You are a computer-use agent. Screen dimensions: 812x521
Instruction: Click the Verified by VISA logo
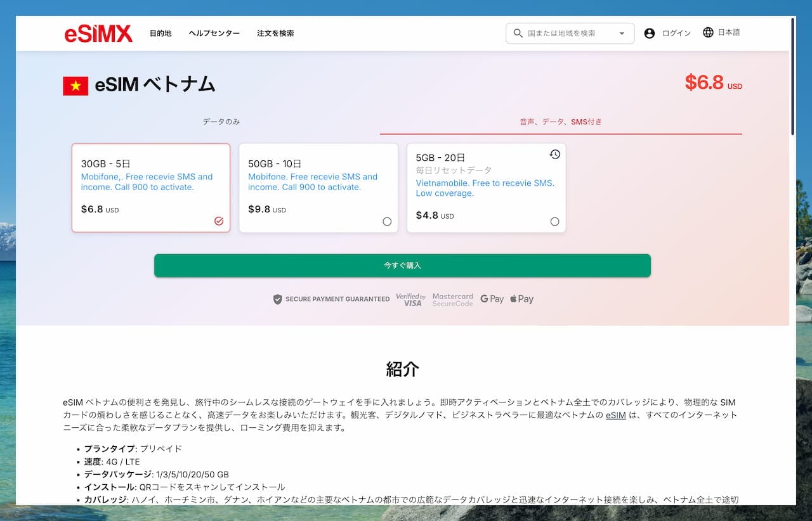coord(410,299)
